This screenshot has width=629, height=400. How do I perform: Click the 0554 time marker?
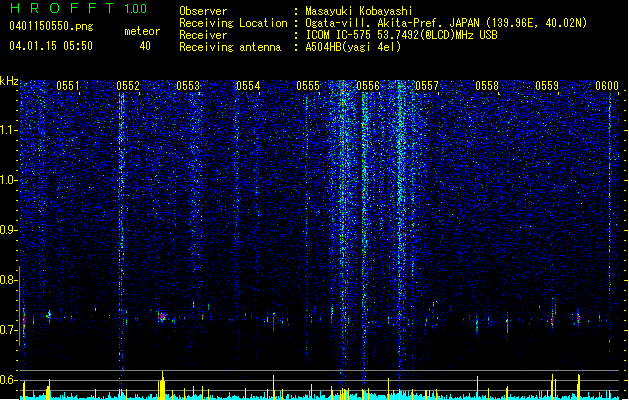[248, 86]
